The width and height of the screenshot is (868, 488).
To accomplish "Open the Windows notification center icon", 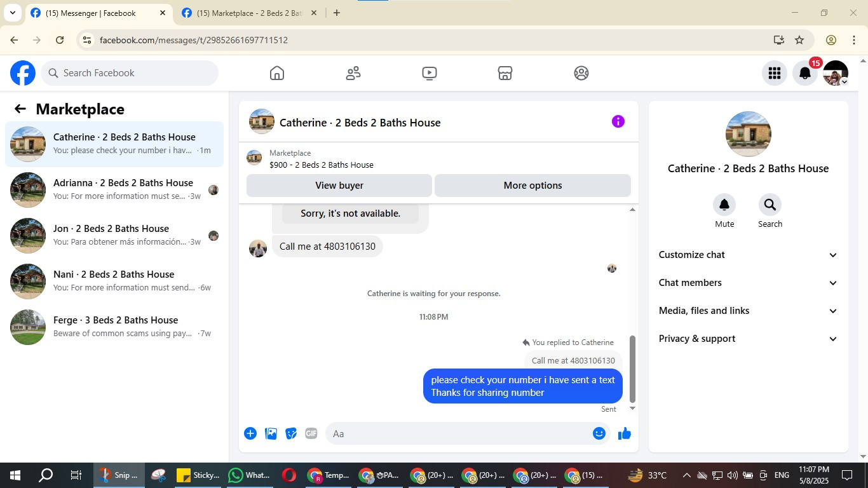I will click(x=847, y=475).
